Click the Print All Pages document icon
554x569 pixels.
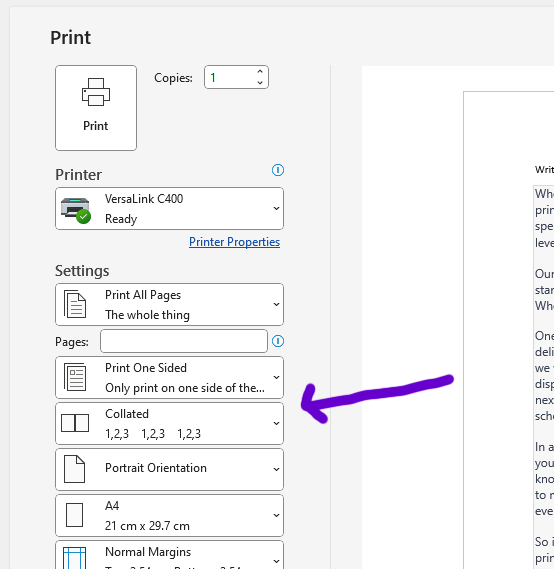click(75, 304)
